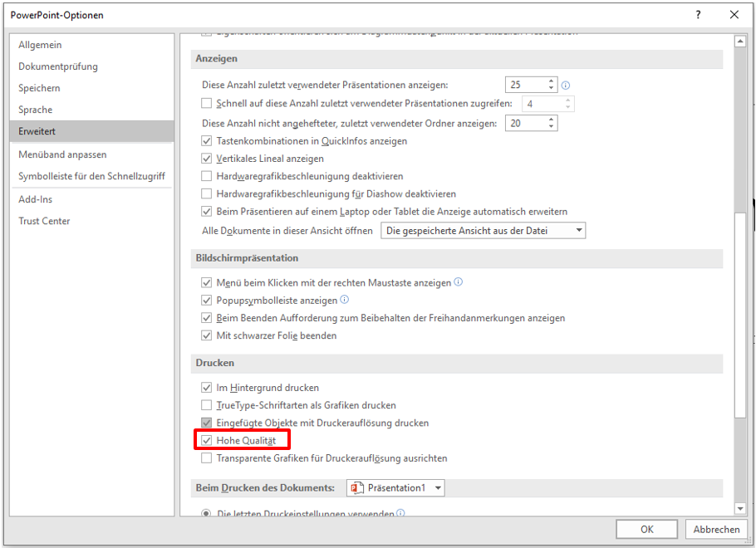The image size is (756, 548).
Task: Toggle Menü beim Klicken mit rechter Maustaste
Action: click(206, 282)
